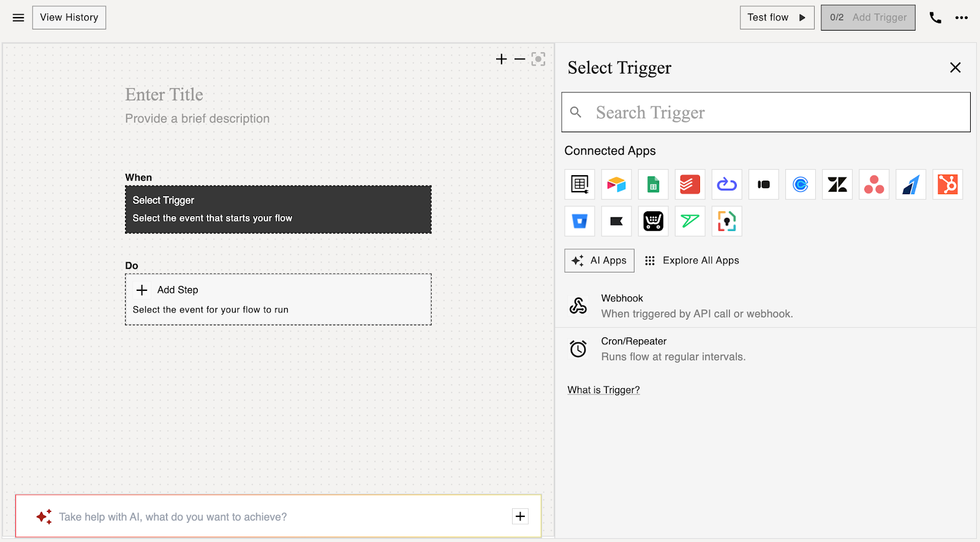Click the Webhook icon
This screenshot has width=980, height=542.
(x=578, y=306)
